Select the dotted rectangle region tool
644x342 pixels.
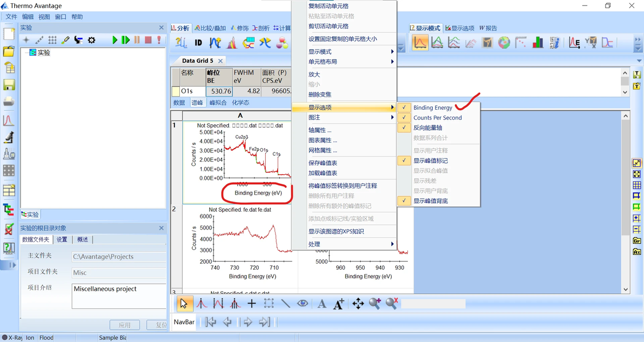269,304
